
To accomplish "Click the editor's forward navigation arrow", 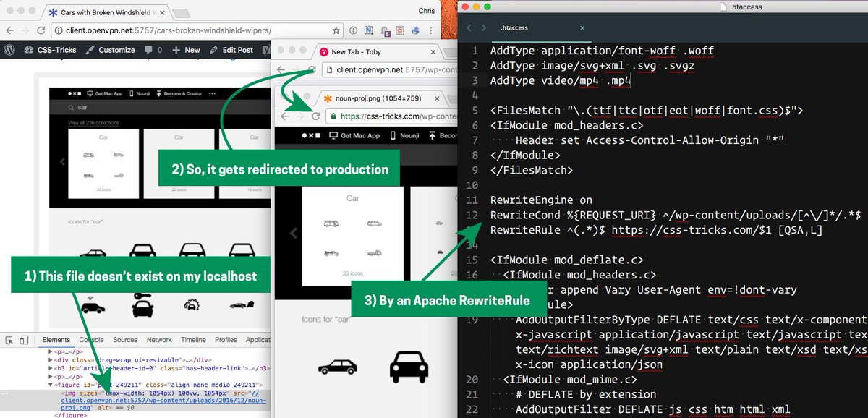I will 485,27.
